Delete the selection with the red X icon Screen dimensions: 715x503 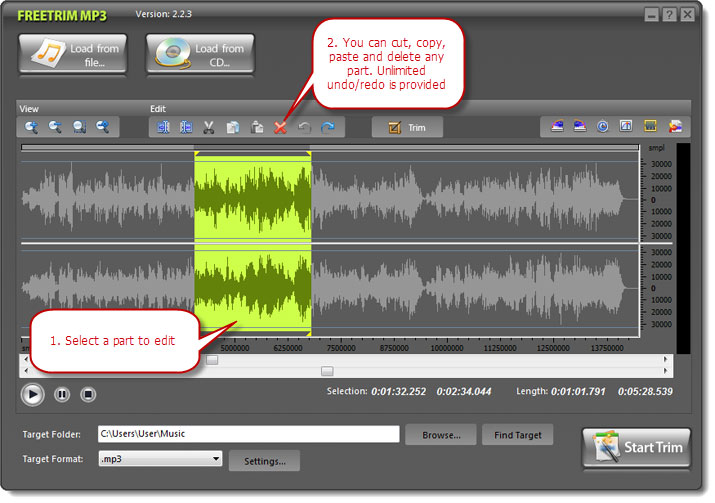click(280, 127)
